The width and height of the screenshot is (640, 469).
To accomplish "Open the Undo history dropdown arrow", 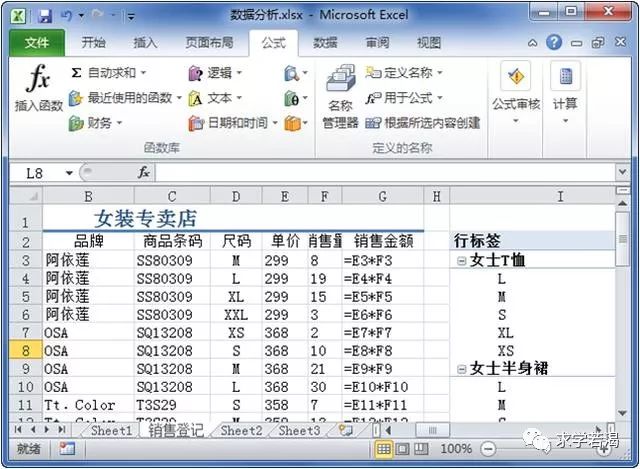I will pos(81,16).
